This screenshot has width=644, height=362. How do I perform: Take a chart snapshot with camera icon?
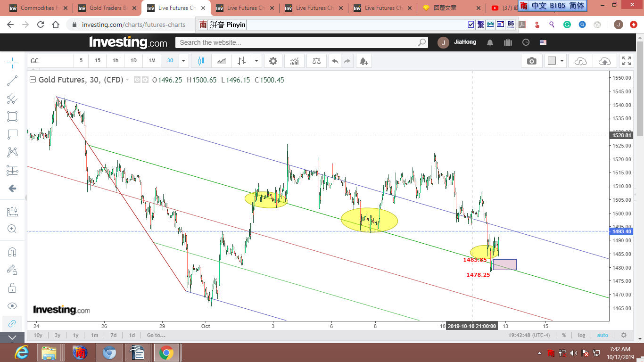pos(531,61)
